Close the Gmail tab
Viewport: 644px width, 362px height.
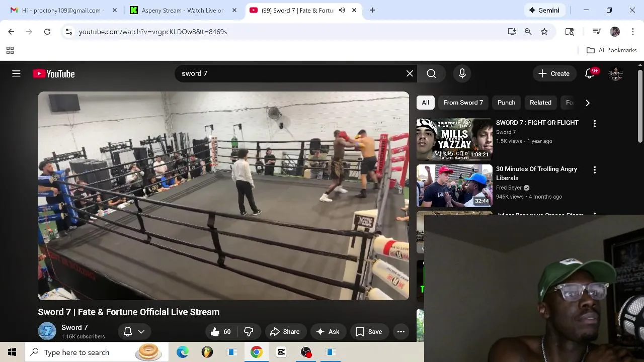[114, 10]
